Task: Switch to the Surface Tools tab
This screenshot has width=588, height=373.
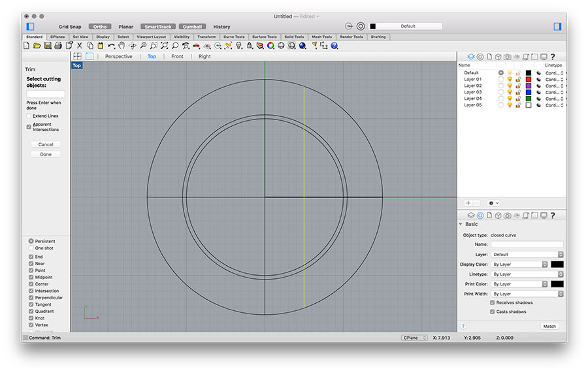Action: tap(264, 37)
